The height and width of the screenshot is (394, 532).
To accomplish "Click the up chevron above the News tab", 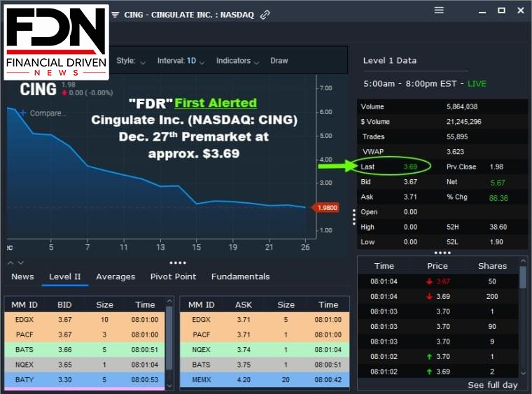I will pos(10,262).
